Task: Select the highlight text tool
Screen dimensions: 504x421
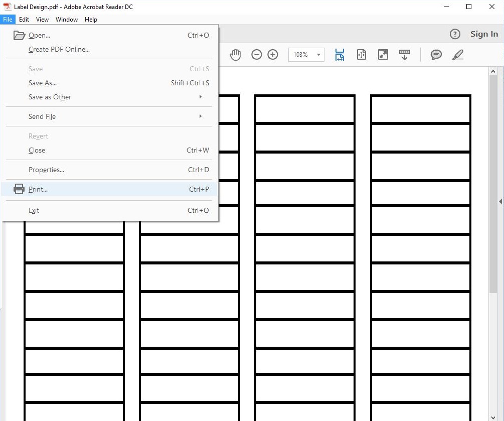Action: [458, 55]
